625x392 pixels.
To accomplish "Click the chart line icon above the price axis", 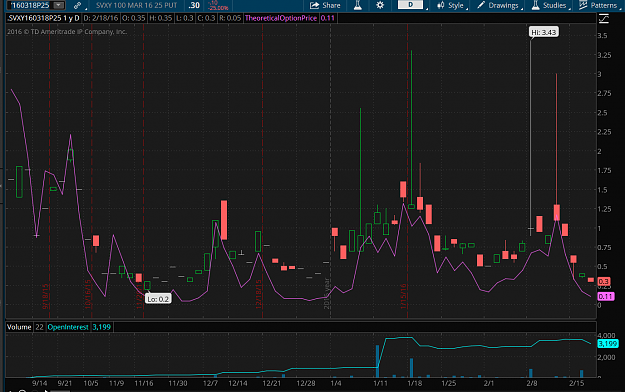I will [604, 18].
